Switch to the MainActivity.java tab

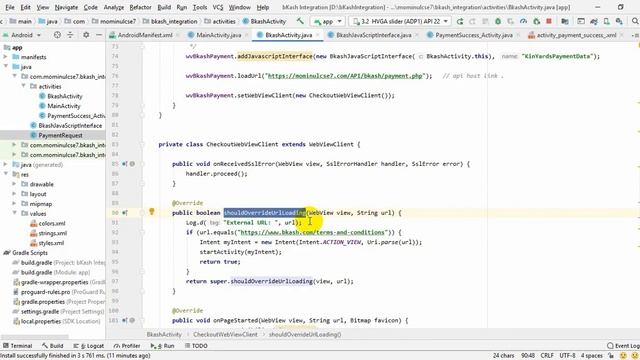click(218, 35)
